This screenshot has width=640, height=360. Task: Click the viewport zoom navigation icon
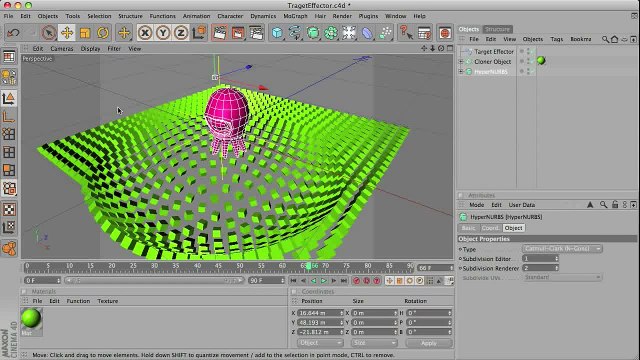click(x=432, y=48)
